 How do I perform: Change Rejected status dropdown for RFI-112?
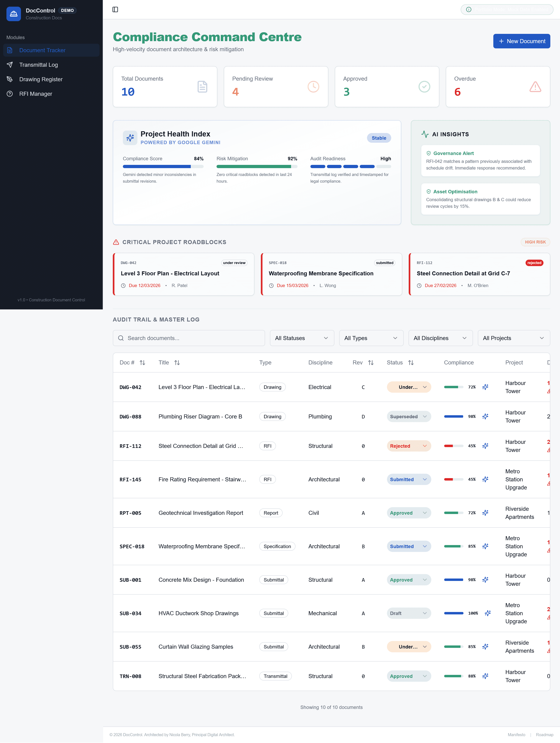(x=409, y=446)
